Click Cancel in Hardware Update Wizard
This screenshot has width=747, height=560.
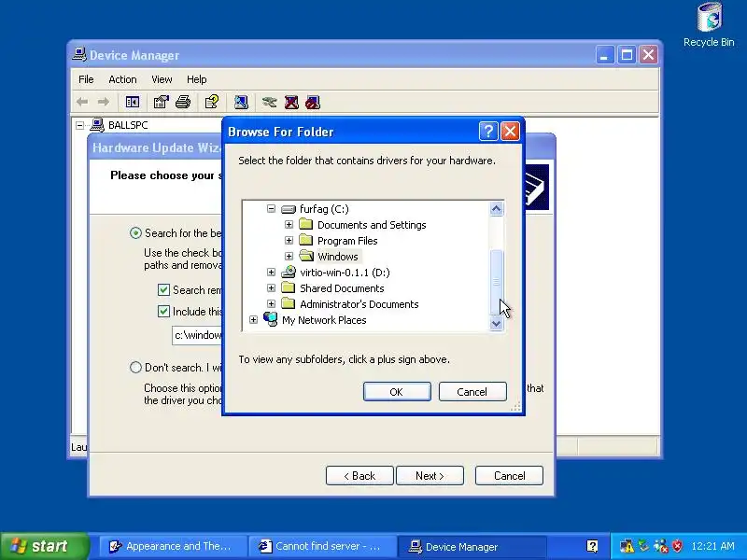(x=509, y=475)
